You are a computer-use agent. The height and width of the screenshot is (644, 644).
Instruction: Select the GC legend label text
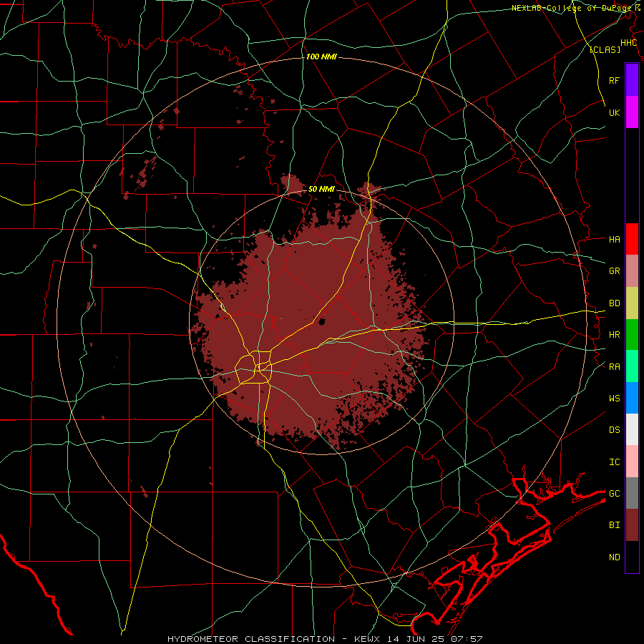point(614,494)
